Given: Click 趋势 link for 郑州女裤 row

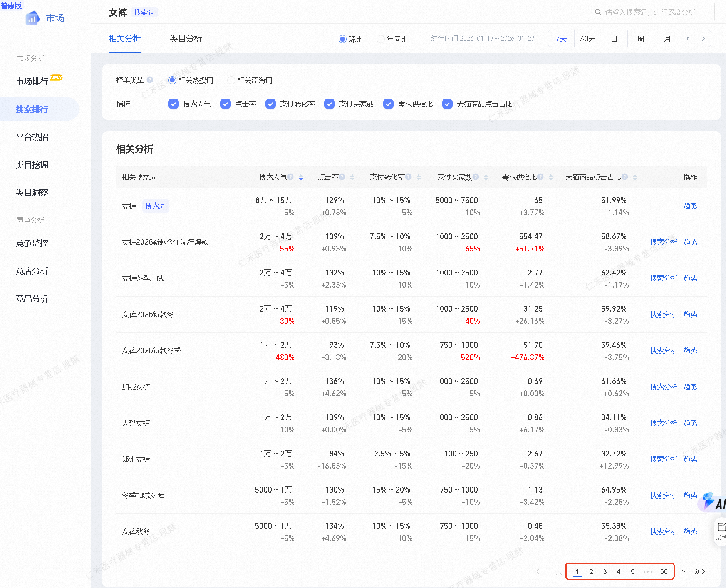Looking at the screenshot, I should 691,459.
